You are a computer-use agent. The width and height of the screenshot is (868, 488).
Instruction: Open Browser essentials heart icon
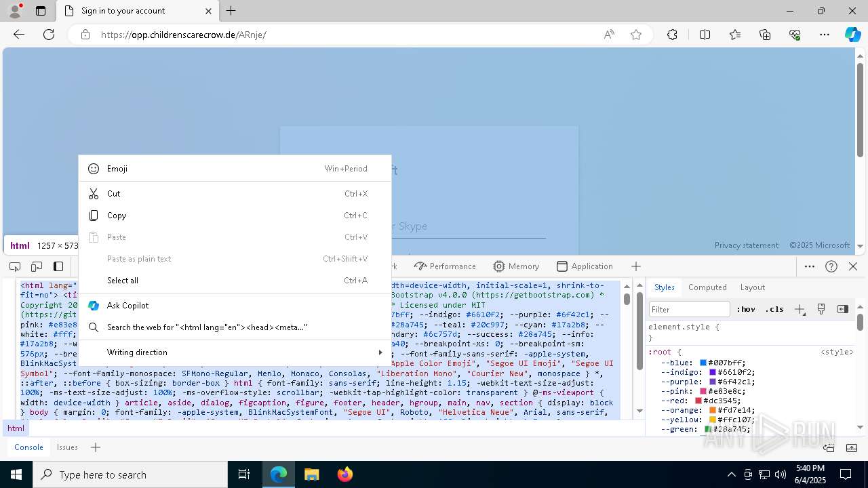click(795, 35)
